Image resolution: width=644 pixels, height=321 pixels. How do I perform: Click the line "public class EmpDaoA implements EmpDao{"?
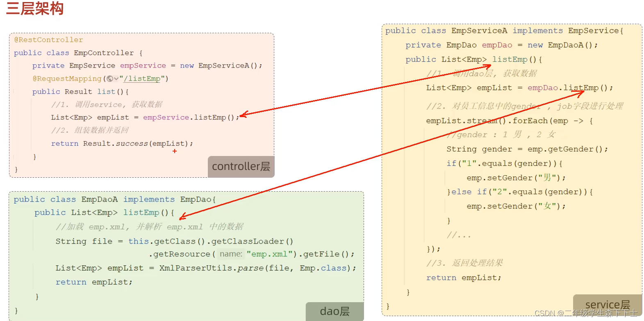coord(115,199)
